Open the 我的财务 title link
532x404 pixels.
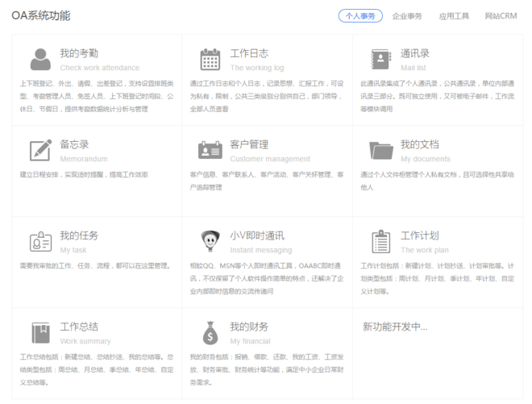pyautogui.click(x=249, y=327)
